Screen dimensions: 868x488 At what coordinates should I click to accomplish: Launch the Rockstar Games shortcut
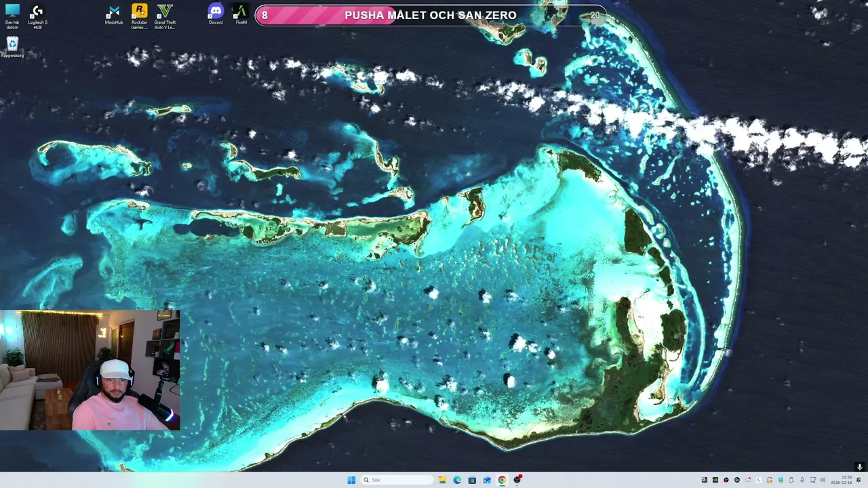point(139,16)
